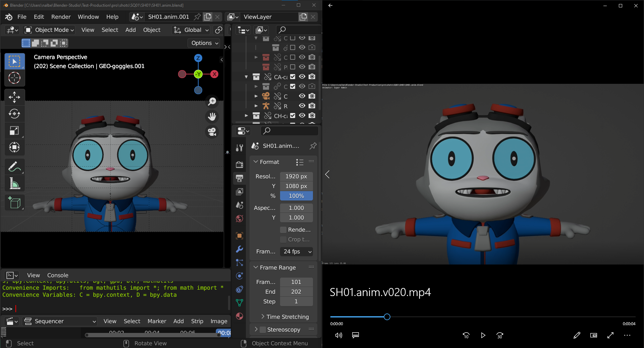Activate the Move tool

tap(14, 97)
